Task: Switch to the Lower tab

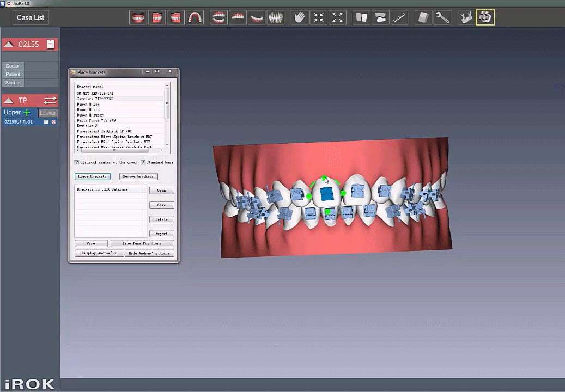Action: pos(48,113)
